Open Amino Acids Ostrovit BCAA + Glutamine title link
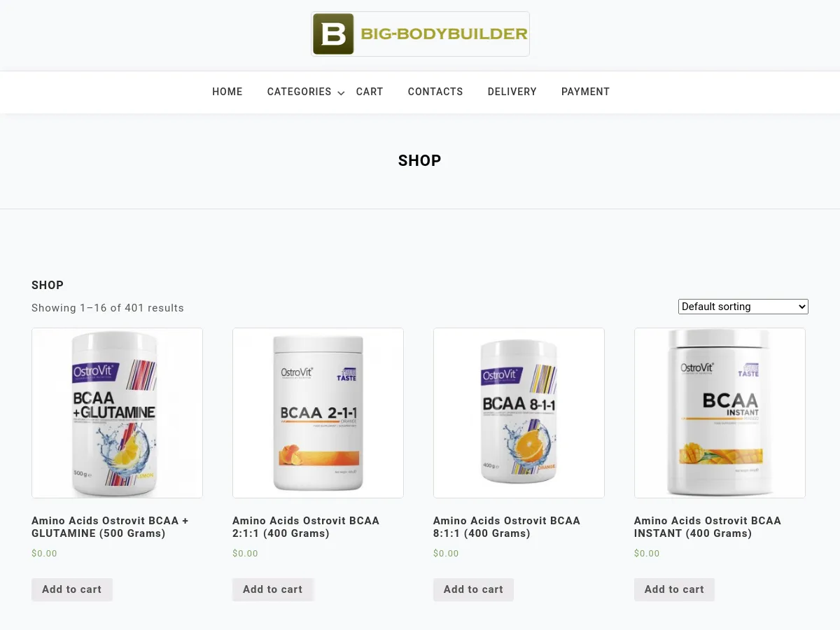 [x=111, y=527]
